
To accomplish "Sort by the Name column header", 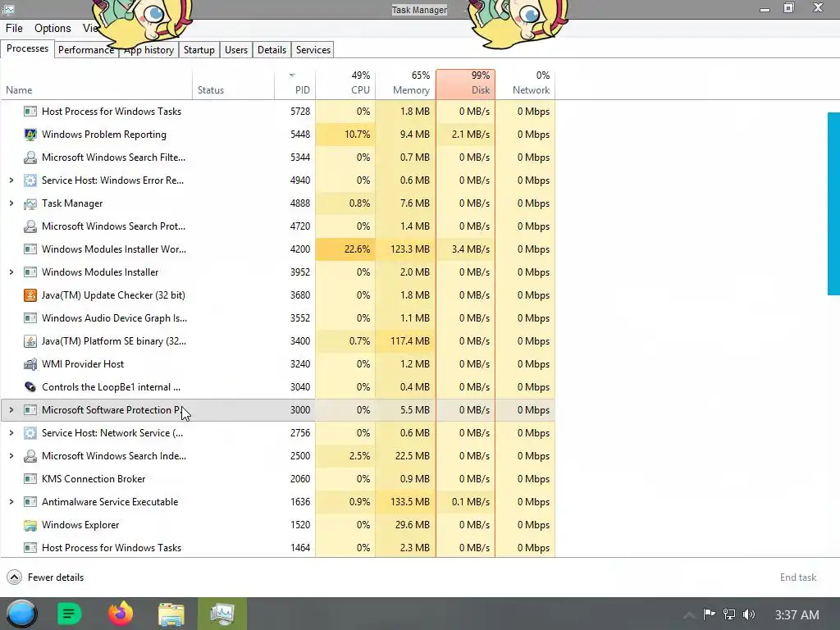I will click(x=97, y=84).
